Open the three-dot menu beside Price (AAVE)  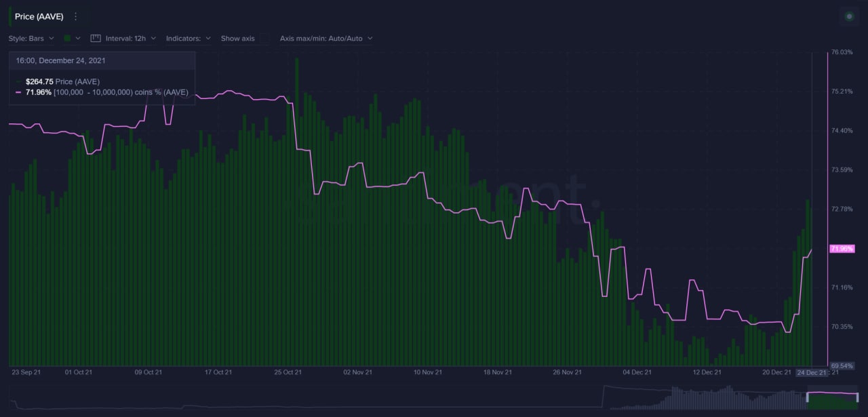[75, 16]
